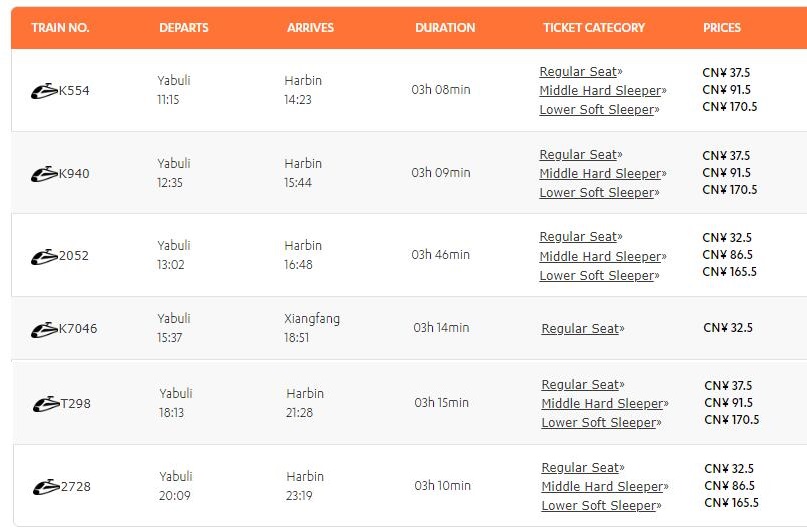Image resolution: width=807 pixels, height=531 pixels.
Task: Click the PRICES column header
Action: pos(722,28)
